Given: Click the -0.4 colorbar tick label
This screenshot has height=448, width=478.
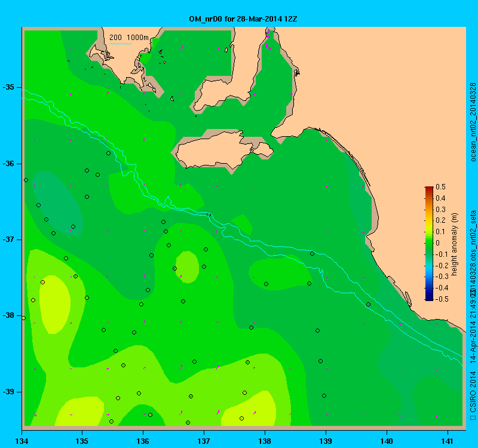Looking at the screenshot, I should click(x=442, y=288).
